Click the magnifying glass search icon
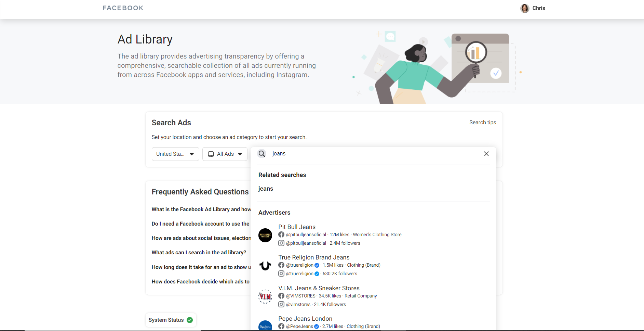 coord(262,154)
